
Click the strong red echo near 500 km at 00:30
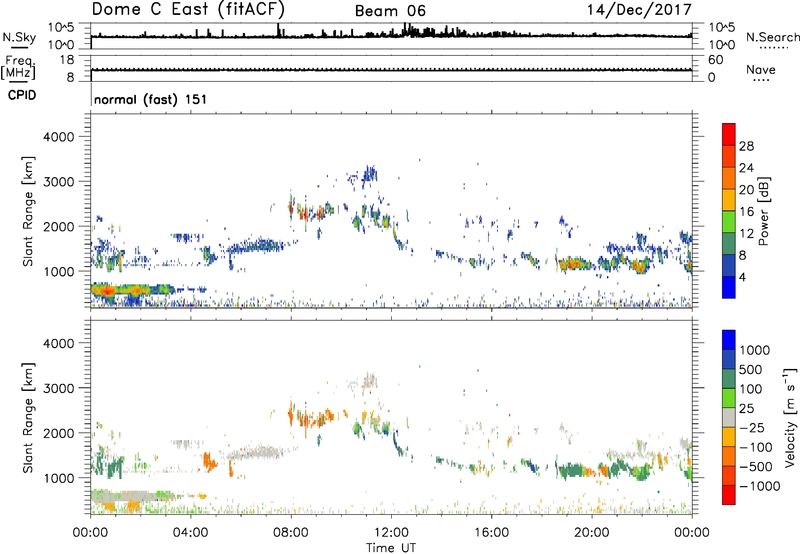(106, 290)
